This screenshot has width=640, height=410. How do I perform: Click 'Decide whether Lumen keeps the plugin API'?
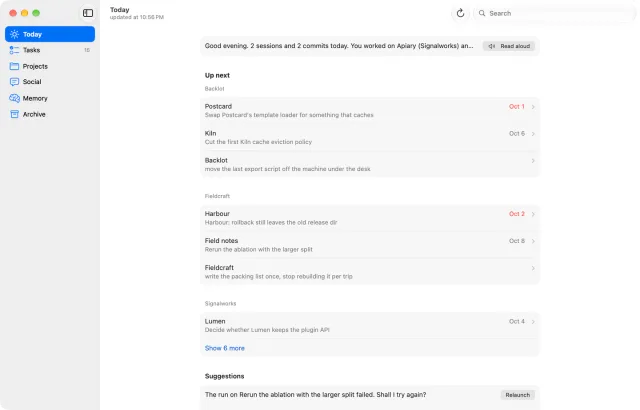click(267, 330)
